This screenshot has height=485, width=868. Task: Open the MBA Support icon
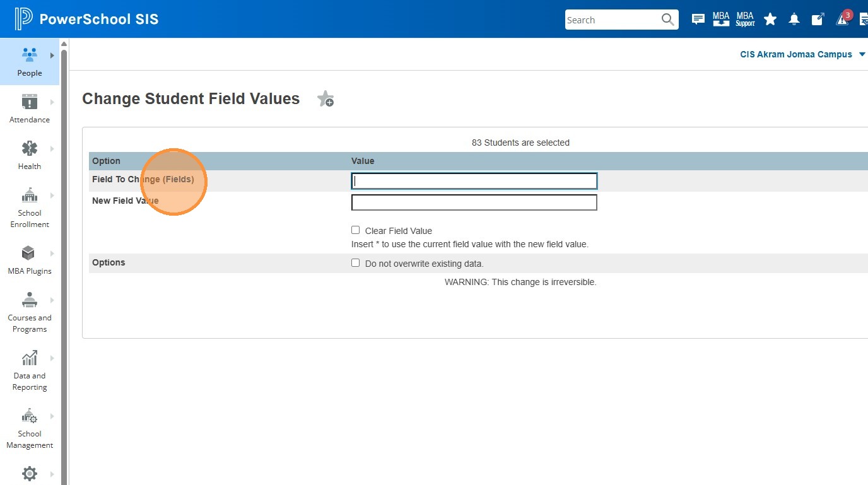point(745,20)
